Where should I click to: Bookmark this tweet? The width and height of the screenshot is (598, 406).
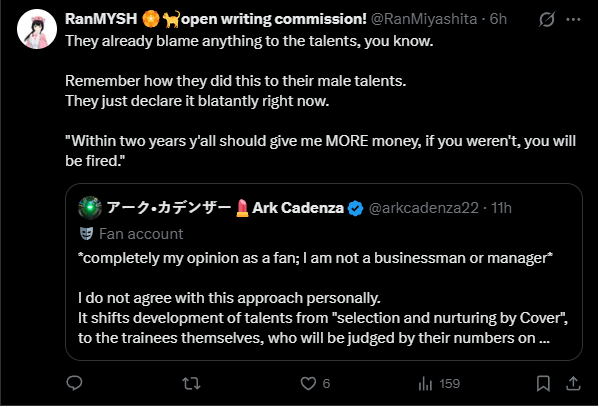click(x=543, y=384)
